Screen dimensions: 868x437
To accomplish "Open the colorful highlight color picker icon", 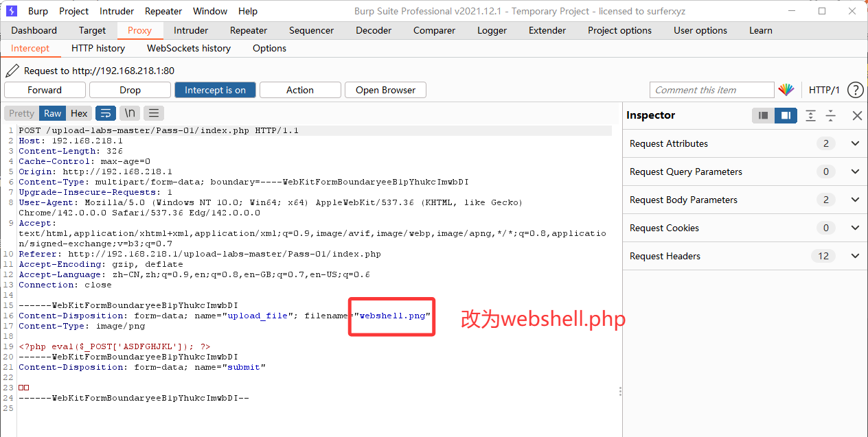I will pos(786,90).
